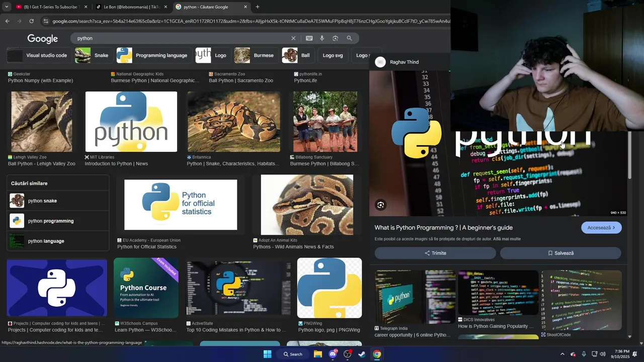Screen dimensions: 644x362
Task: Open the PythonLife result link
Action: click(305, 80)
